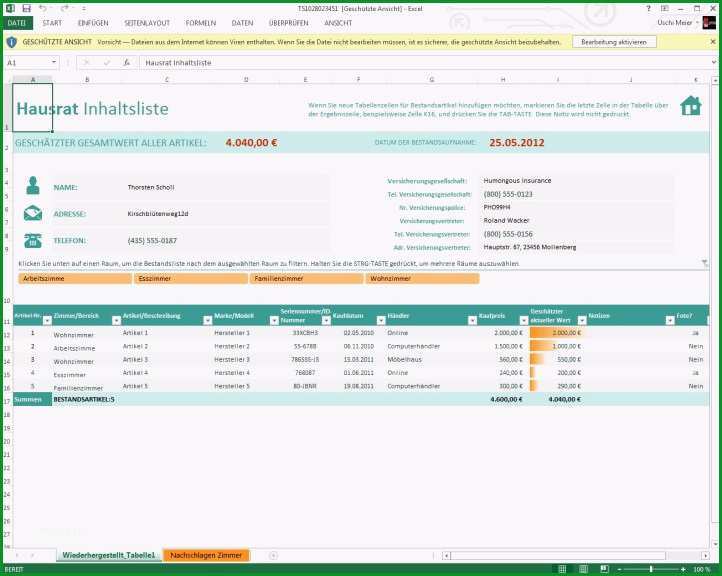The height and width of the screenshot is (576, 722).
Task: Select row header 17
Action: 7,401
